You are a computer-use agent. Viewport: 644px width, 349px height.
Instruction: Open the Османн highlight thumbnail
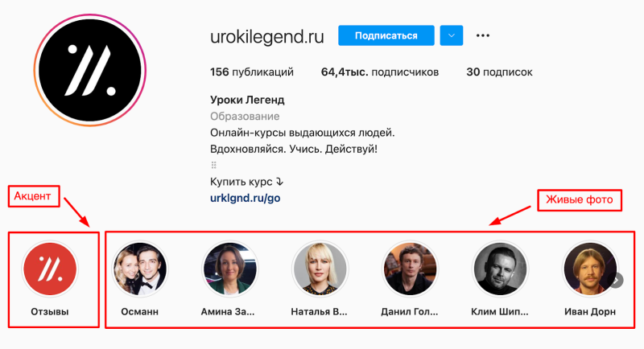click(139, 269)
